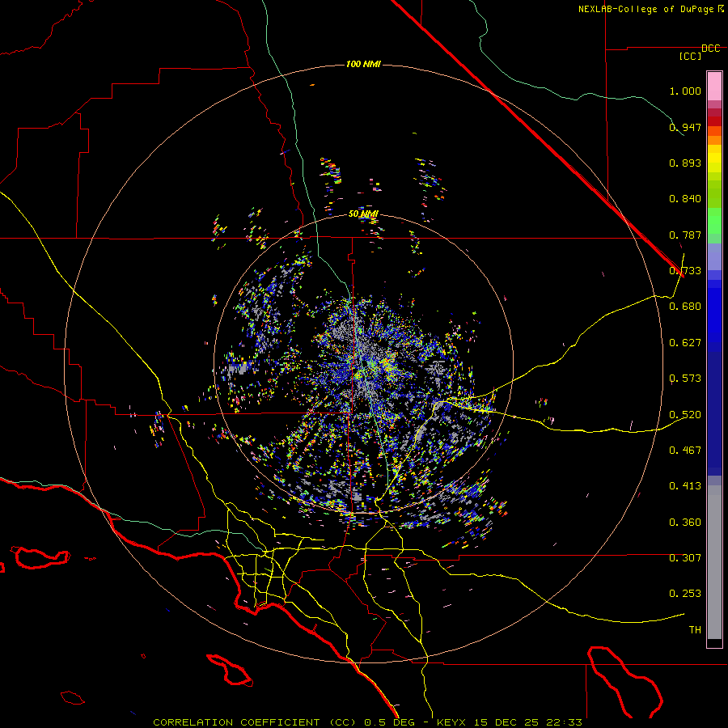Pick the green swatch beside 0.840
This screenshot has height=728, width=728.
tap(714, 194)
